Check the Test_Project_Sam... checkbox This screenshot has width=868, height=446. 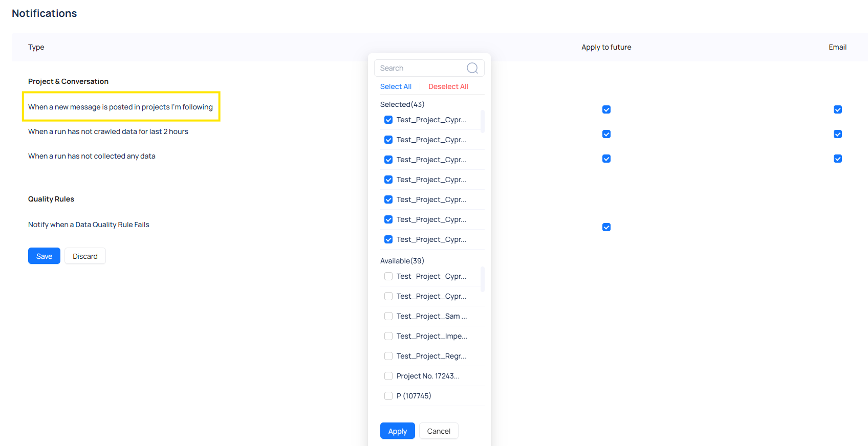388,316
